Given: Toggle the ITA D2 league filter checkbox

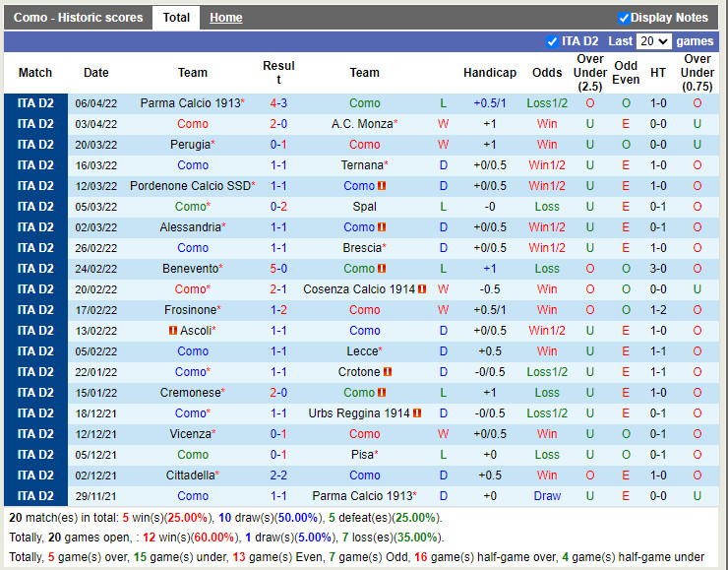Looking at the screenshot, I should coord(552,41).
